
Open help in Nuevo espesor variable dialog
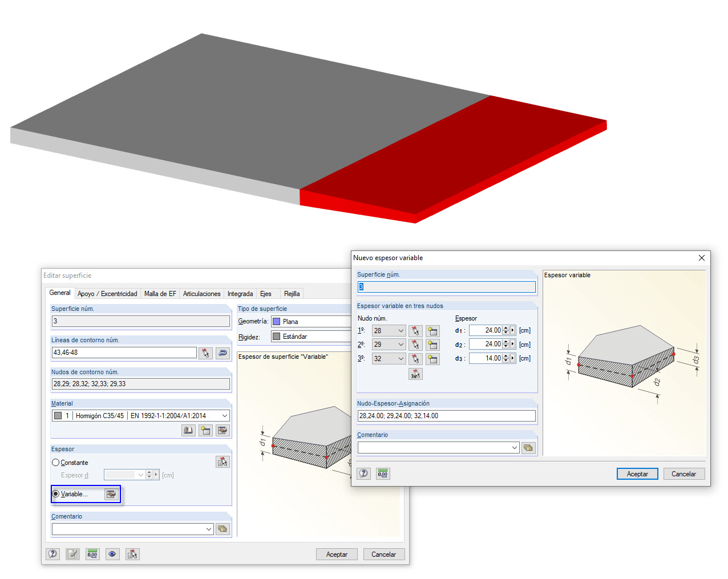click(364, 473)
